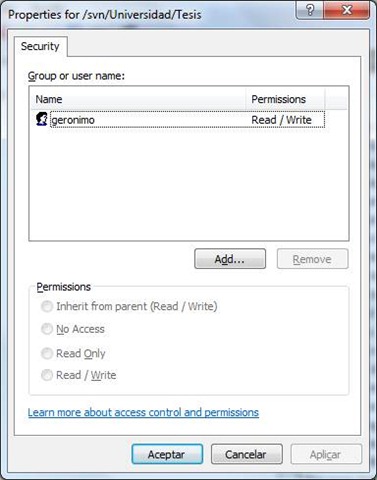The width and height of the screenshot is (377, 480).
Task: Choose the No Access radio option
Action: point(47,329)
